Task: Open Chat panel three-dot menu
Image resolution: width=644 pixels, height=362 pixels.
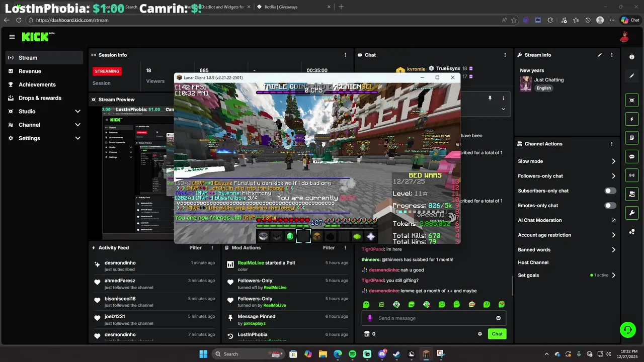Action: tap(505, 55)
